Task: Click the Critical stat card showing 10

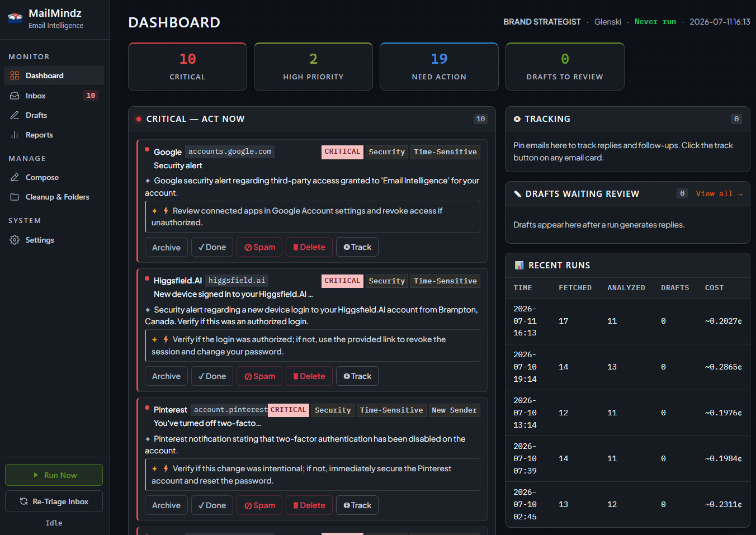Action: 187,67
